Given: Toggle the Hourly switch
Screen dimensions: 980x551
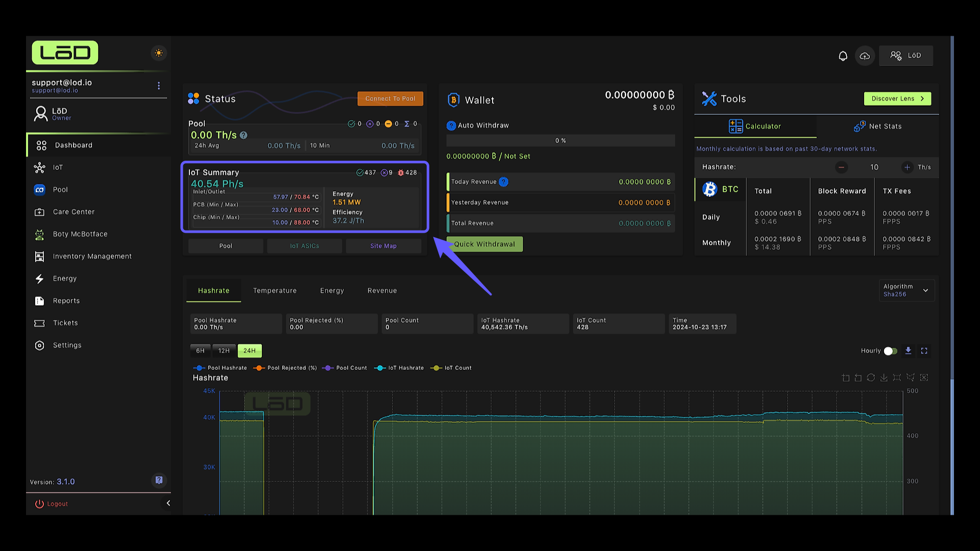Looking at the screenshot, I should 890,351.
